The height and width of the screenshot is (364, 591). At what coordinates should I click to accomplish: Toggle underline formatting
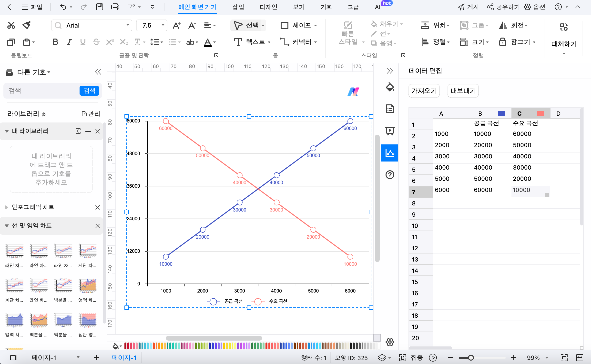(x=83, y=42)
